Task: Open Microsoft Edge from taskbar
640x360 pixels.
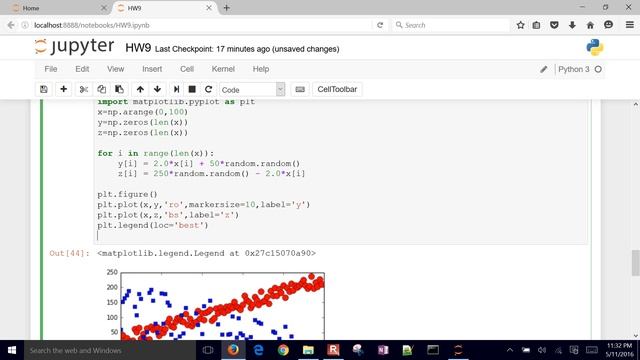Action: [x=258, y=350]
